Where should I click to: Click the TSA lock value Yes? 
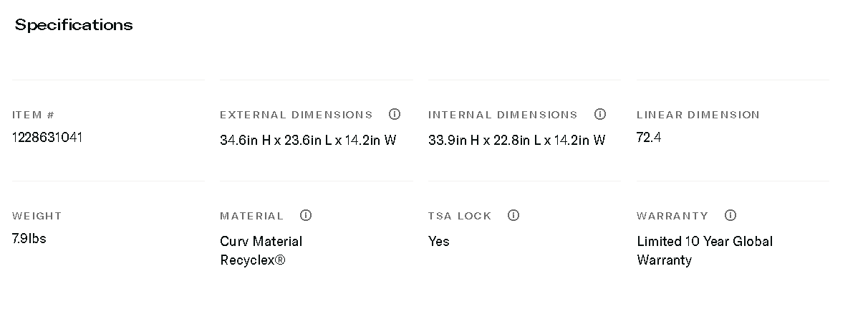point(439,241)
